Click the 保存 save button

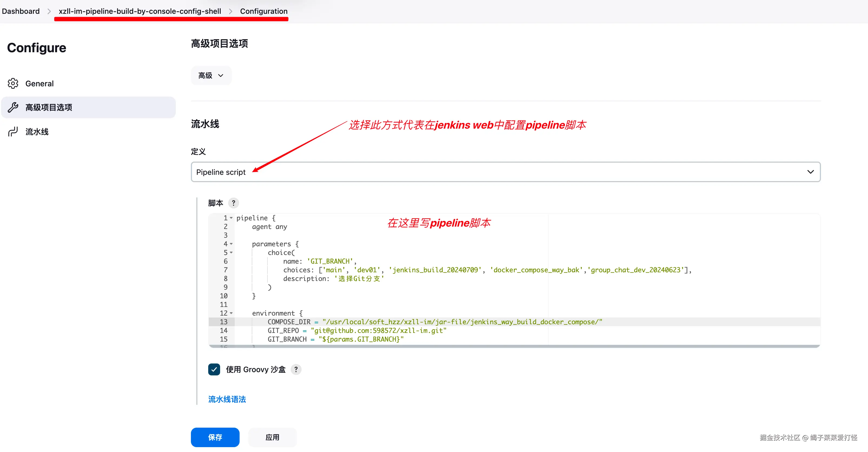(215, 437)
